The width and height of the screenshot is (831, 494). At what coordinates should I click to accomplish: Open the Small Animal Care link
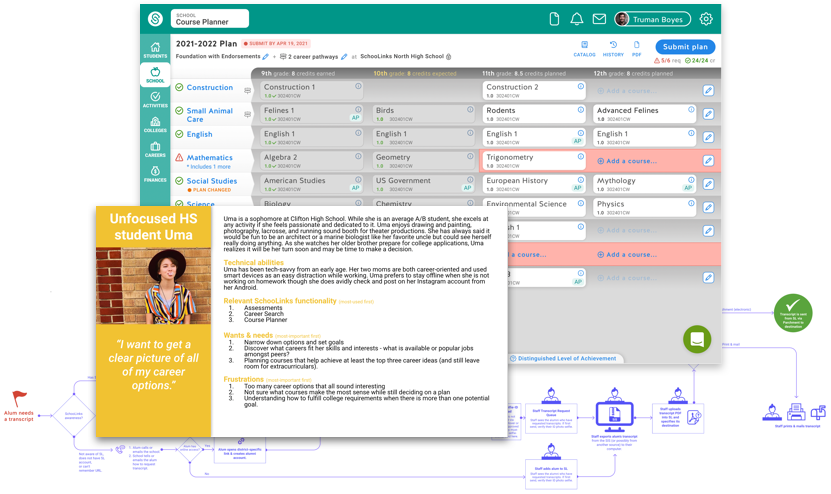tap(209, 115)
